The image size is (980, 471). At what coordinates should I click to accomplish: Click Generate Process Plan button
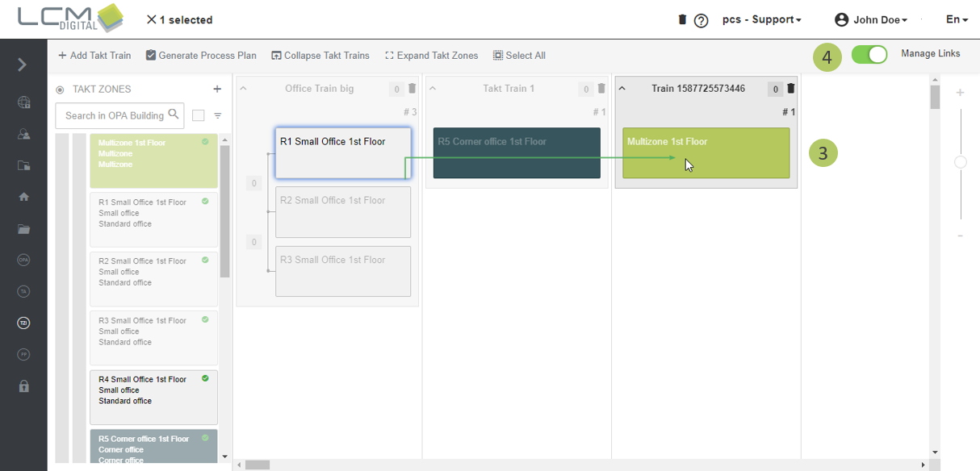click(x=201, y=56)
